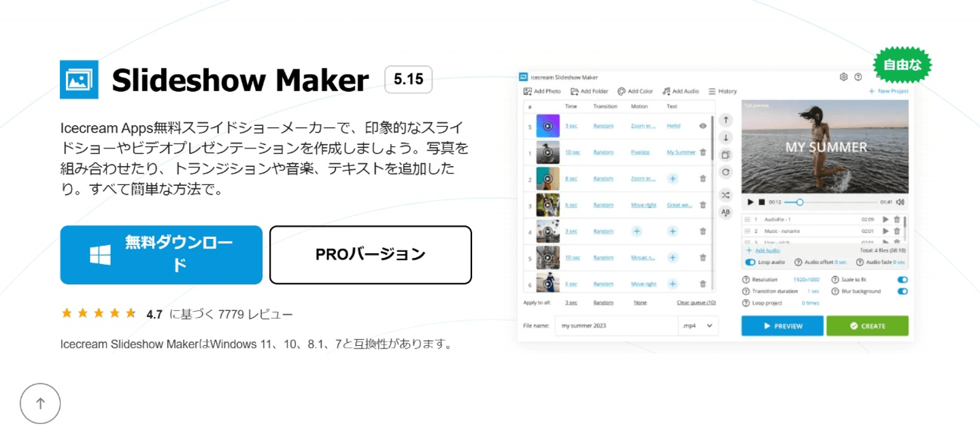Click the duplicate slide icon

[726, 155]
